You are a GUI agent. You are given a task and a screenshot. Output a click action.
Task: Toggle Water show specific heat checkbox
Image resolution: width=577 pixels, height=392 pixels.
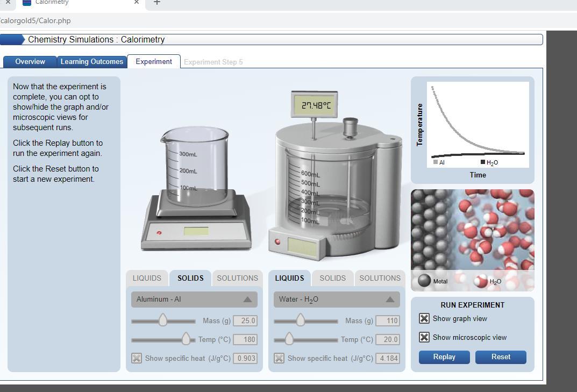(x=279, y=358)
